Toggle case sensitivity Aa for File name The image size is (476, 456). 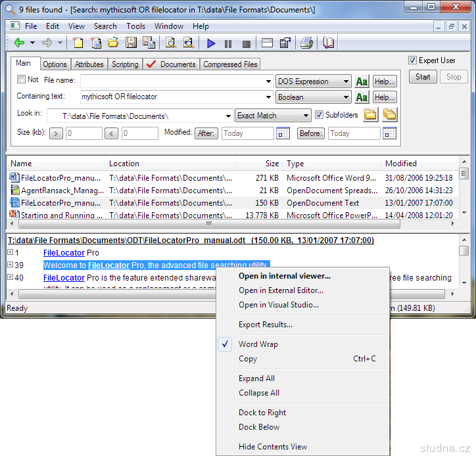362,81
